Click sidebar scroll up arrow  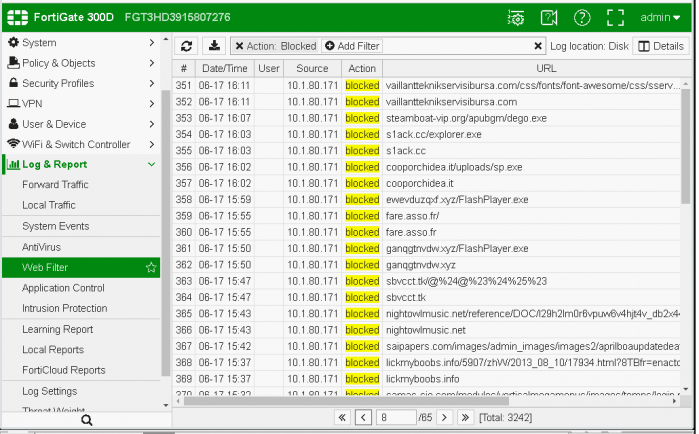[166, 39]
